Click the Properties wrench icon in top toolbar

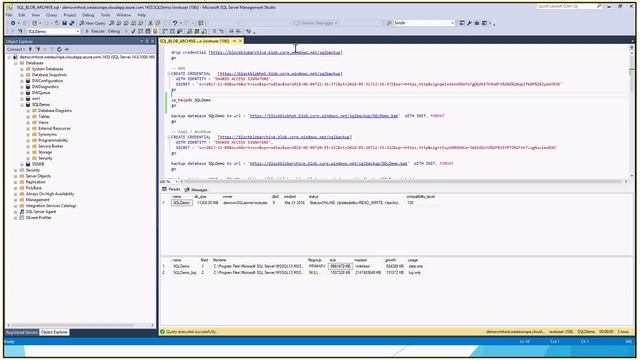coord(469,23)
